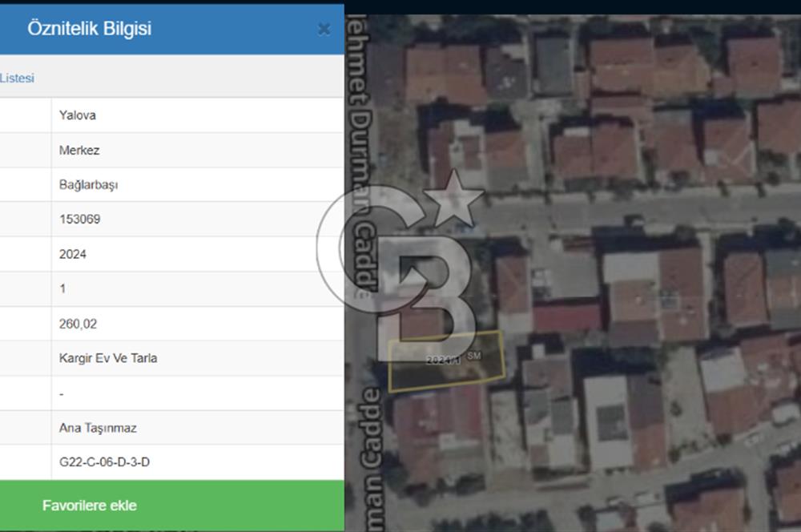This screenshot has width=801, height=532.
Task: Click the star in the watermark logo
Action: pyautogui.click(x=453, y=198)
